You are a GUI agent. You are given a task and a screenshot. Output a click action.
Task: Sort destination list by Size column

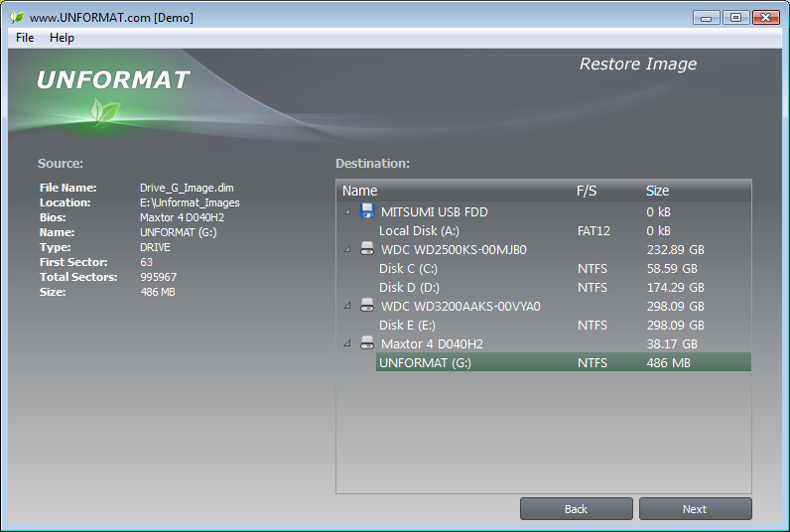coord(657,191)
